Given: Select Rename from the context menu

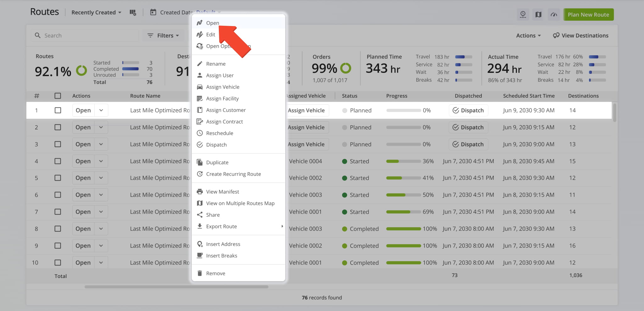Looking at the screenshot, I should [216, 63].
